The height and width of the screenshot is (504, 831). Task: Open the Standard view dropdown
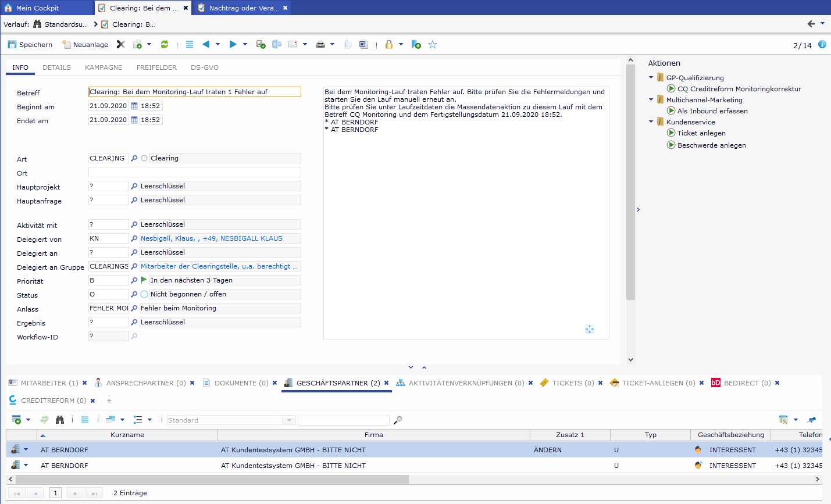pos(289,420)
